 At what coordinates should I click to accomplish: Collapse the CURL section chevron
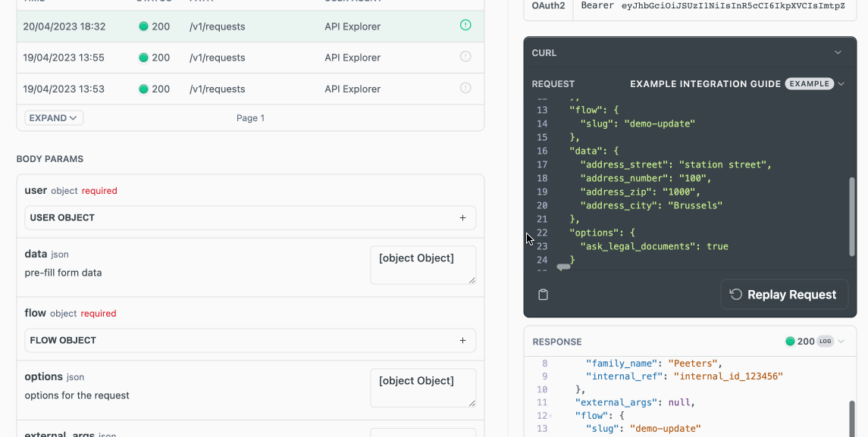click(838, 52)
